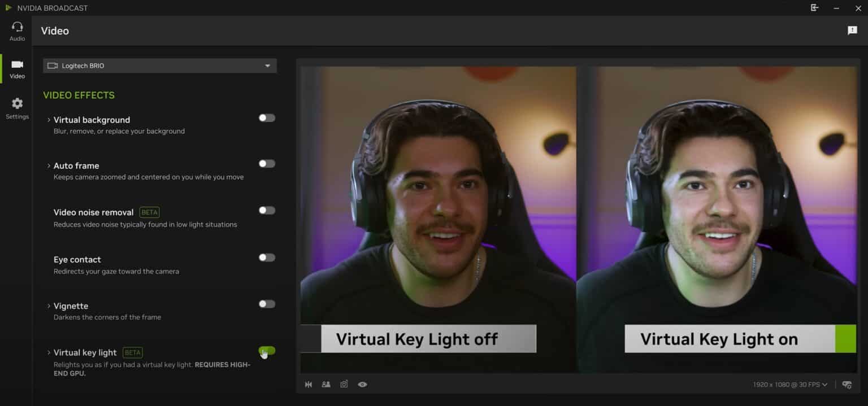Turn on the Auto frame switch
868x406 pixels.
coord(267,164)
